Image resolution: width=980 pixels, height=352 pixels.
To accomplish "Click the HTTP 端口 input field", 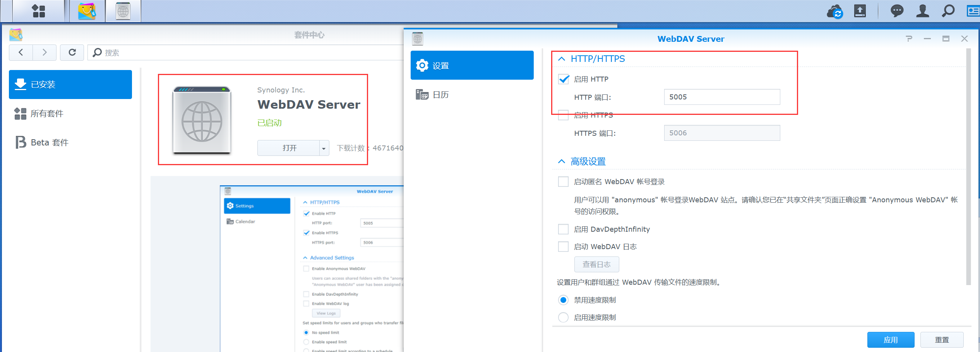I will coord(721,97).
